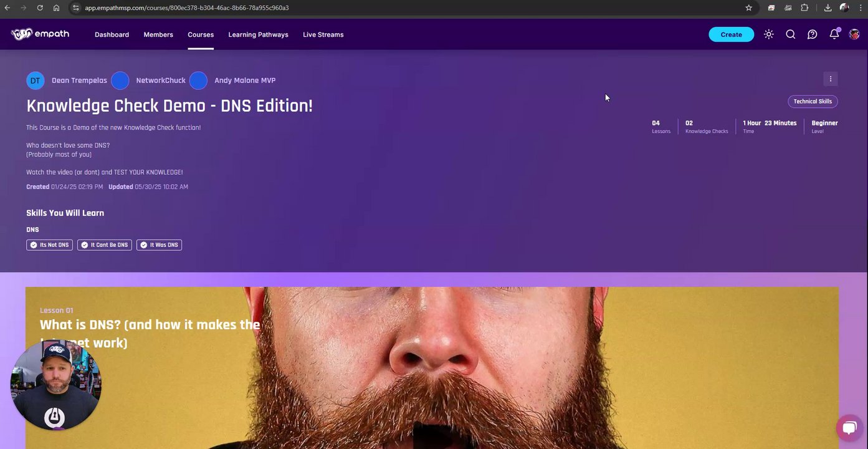
Task: Click the avatar circle beside Andy Malone MVP
Action: (x=198, y=80)
